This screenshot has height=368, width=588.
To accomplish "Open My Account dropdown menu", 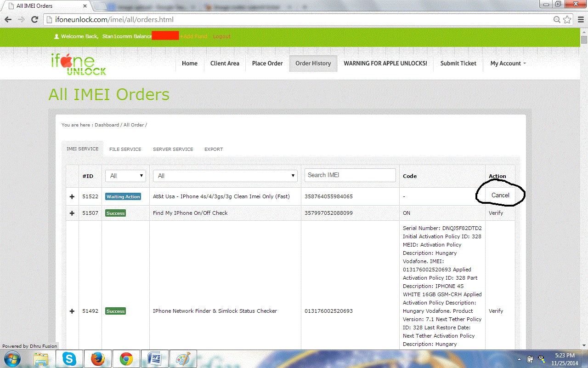I will [508, 63].
